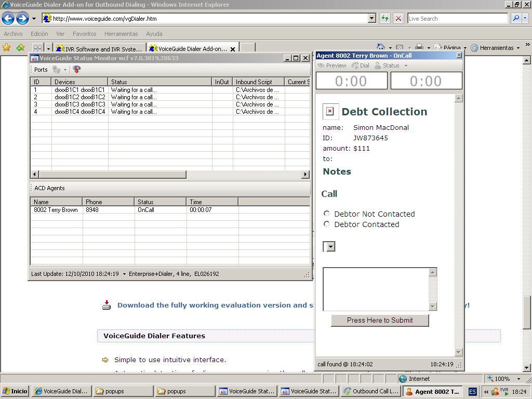Click the Internet zone globe in status bar

coord(403,379)
